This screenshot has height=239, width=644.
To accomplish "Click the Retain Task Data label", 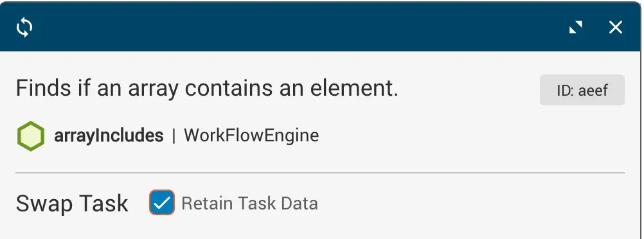I will [x=250, y=203].
